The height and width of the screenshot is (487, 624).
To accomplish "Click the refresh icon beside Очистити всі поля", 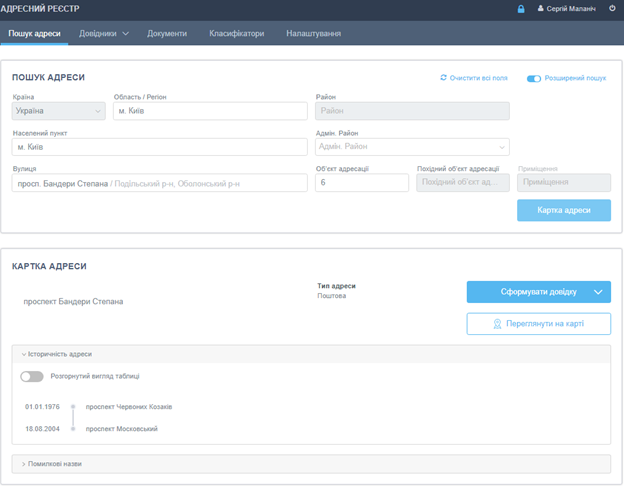I will click(443, 77).
